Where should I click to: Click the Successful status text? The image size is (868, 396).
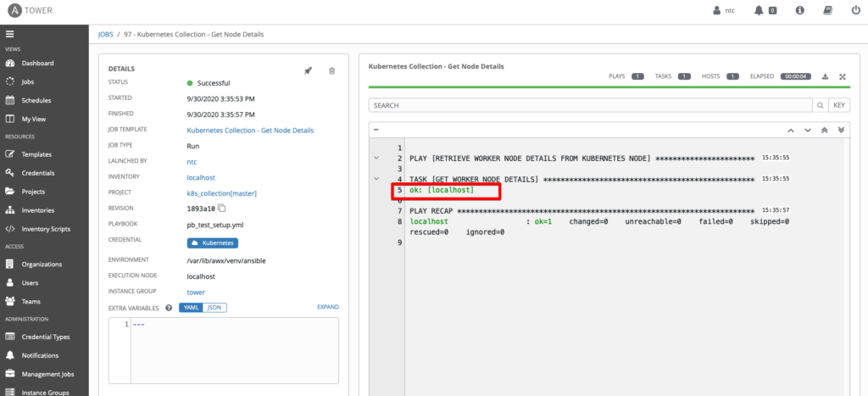pos(214,83)
